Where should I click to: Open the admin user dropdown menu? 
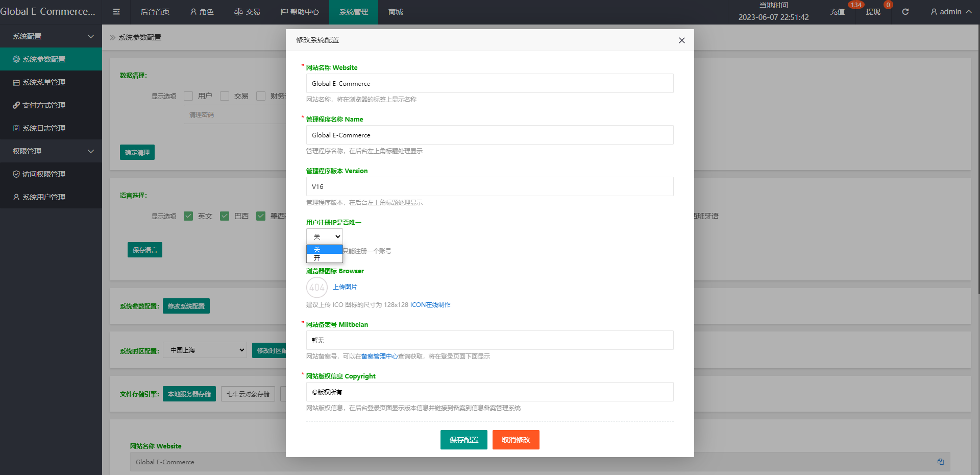[951, 12]
